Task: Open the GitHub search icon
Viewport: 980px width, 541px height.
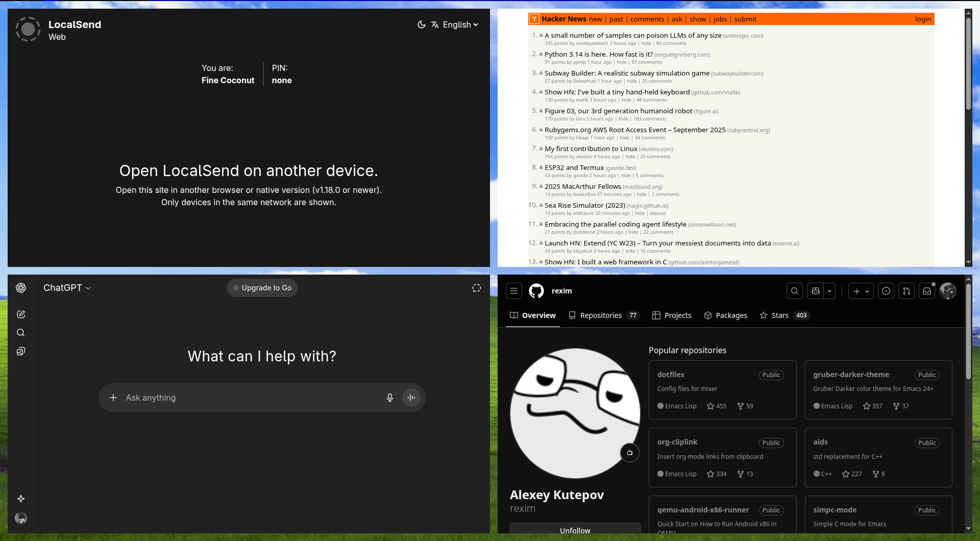Action: tap(794, 291)
